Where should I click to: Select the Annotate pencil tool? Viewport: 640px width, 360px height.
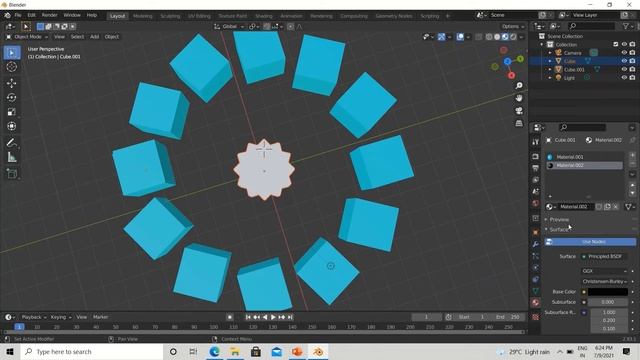pyautogui.click(x=12, y=143)
